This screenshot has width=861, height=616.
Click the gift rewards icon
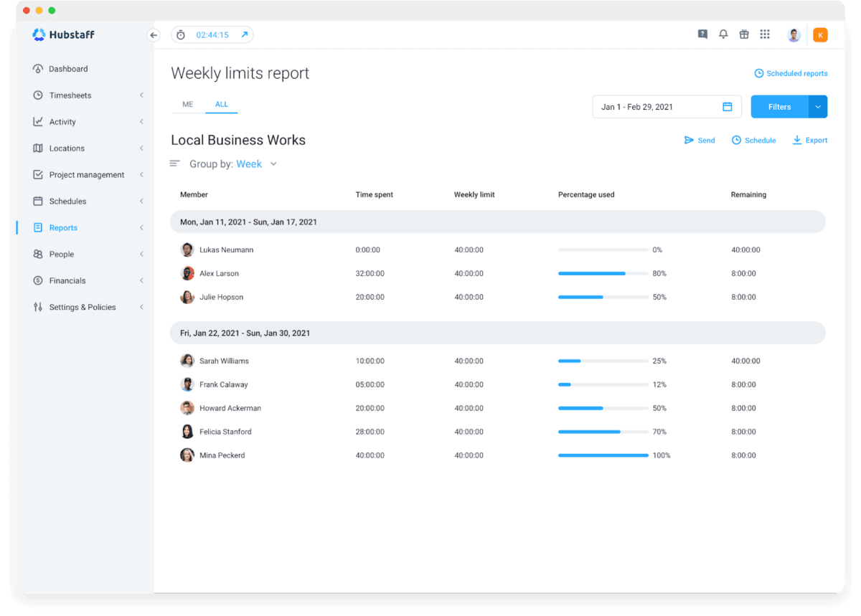tap(744, 34)
